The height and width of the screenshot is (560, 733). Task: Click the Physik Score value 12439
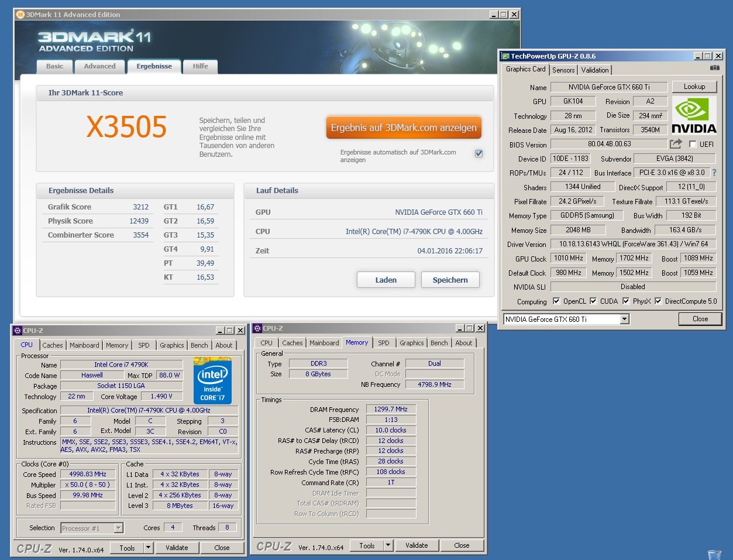[x=139, y=221]
